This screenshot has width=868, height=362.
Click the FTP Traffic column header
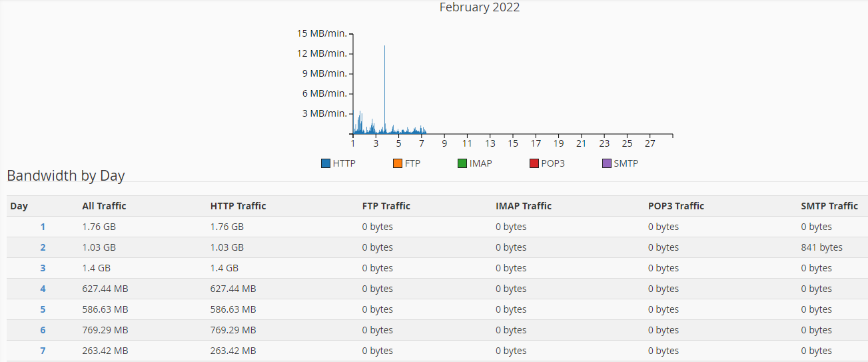[x=386, y=206]
